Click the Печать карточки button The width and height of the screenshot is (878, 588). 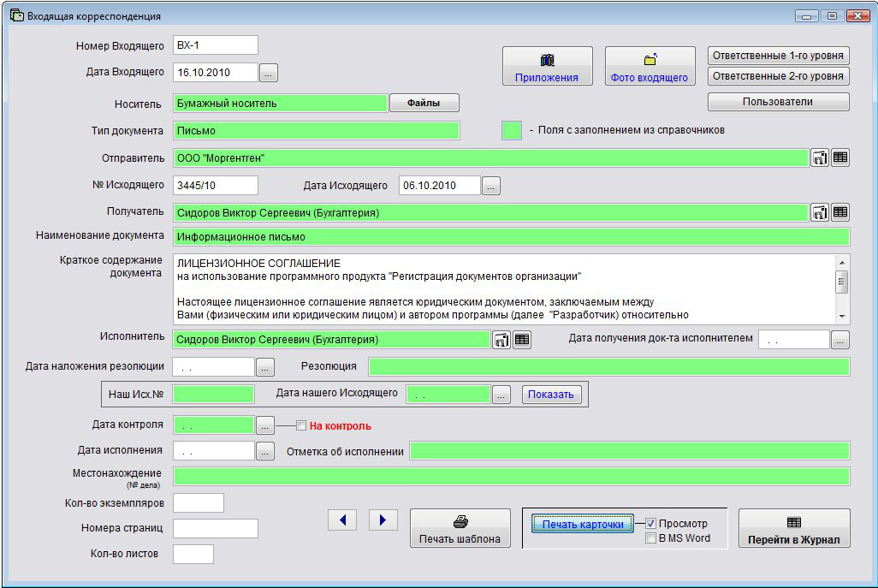pyautogui.click(x=583, y=524)
